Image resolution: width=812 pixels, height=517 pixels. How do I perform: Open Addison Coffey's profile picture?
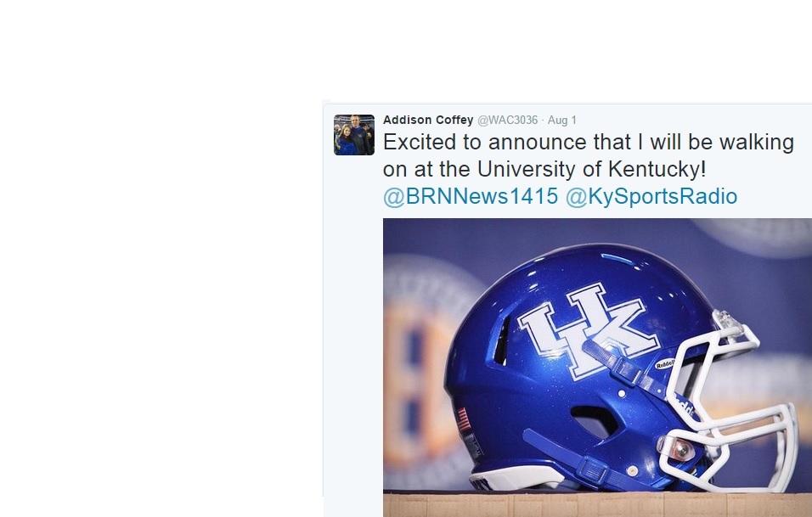(353, 134)
